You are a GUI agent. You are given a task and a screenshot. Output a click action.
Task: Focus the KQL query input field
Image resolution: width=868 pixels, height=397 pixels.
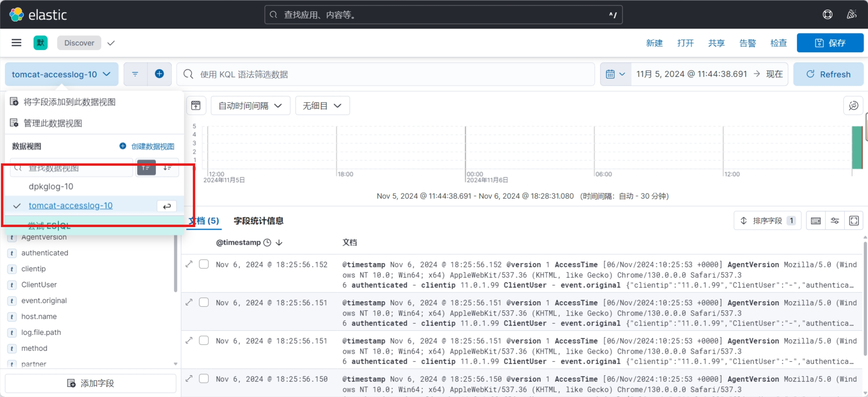coord(386,74)
